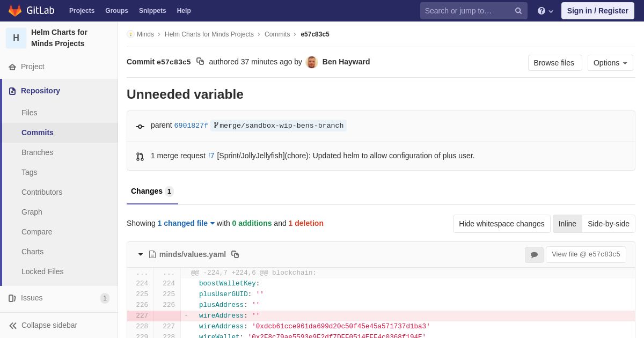Screen dimensions: 644x338
Task: Open parent commit 6901827f link
Action: [x=191, y=126]
